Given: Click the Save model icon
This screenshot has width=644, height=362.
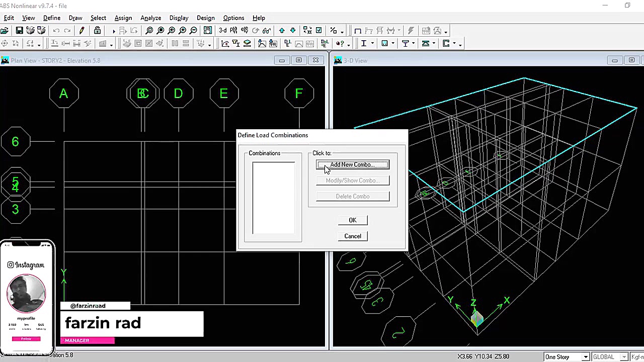Looking at the screenshot, I should pos(19,31).
